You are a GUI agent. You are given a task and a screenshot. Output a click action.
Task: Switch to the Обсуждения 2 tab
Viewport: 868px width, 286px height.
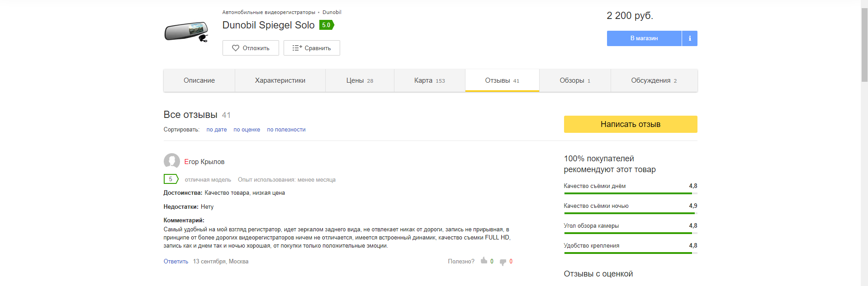click(x=654, y=80)
